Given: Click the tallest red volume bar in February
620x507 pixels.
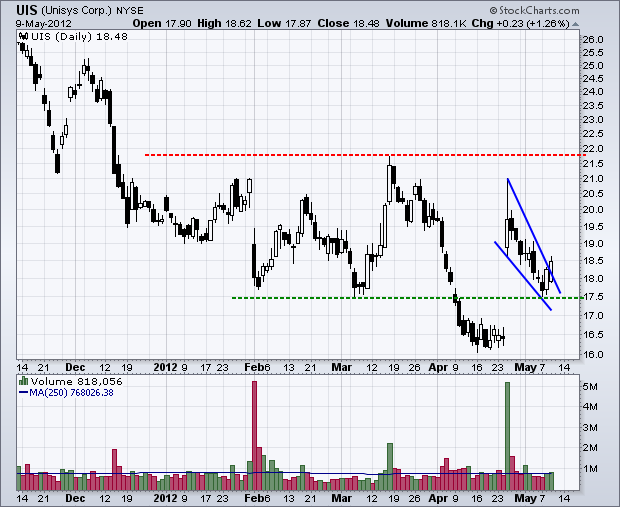Looking at the screenshot, I should click(254, 436).
